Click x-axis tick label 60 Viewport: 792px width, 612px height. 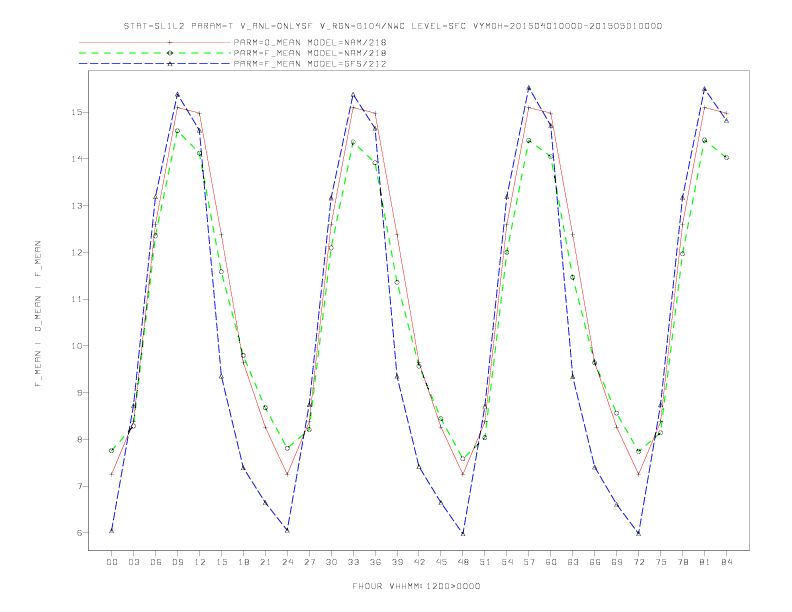point(551,562)
